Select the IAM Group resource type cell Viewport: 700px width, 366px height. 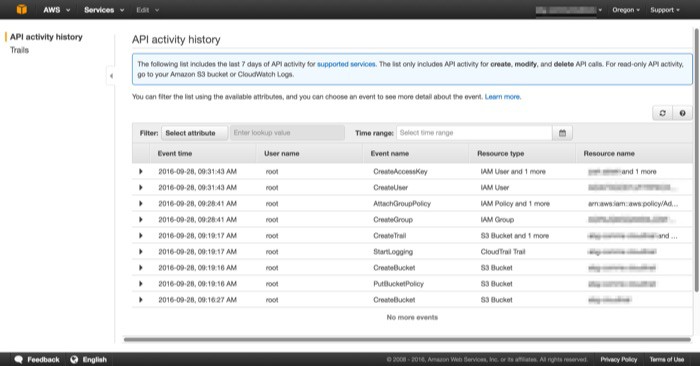point(497,220)
